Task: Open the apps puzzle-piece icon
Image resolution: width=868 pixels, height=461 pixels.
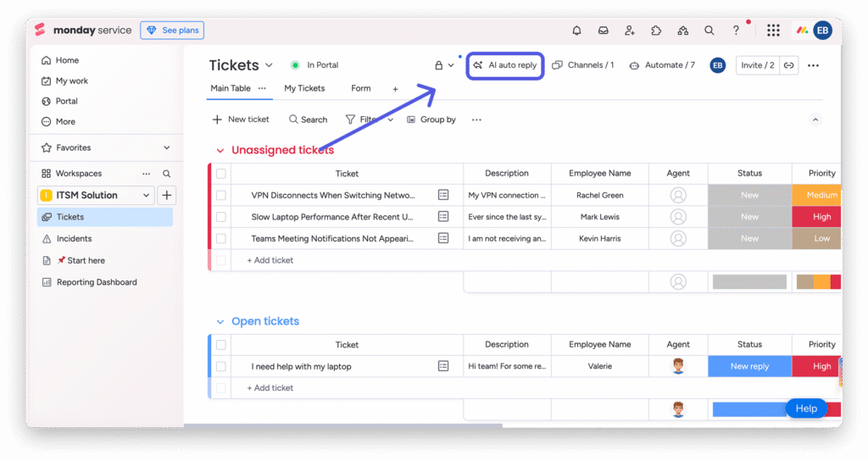Action: [x=656, y=31]
